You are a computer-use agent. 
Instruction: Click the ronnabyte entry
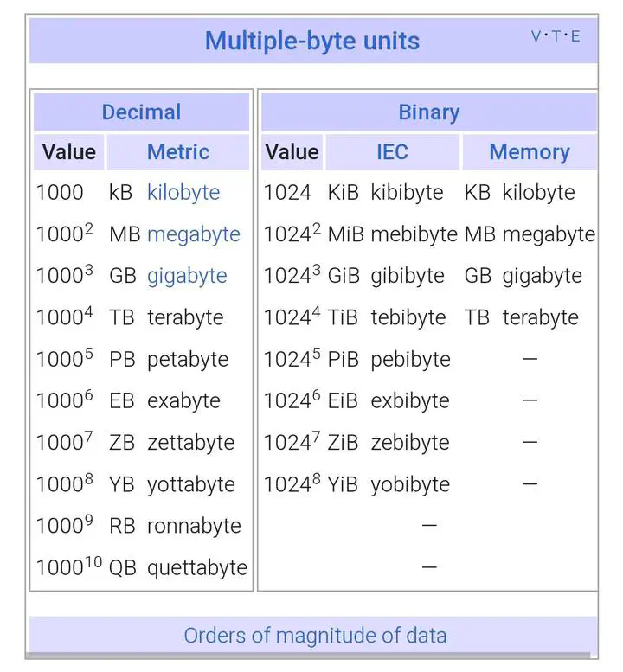tap(194, 526)
